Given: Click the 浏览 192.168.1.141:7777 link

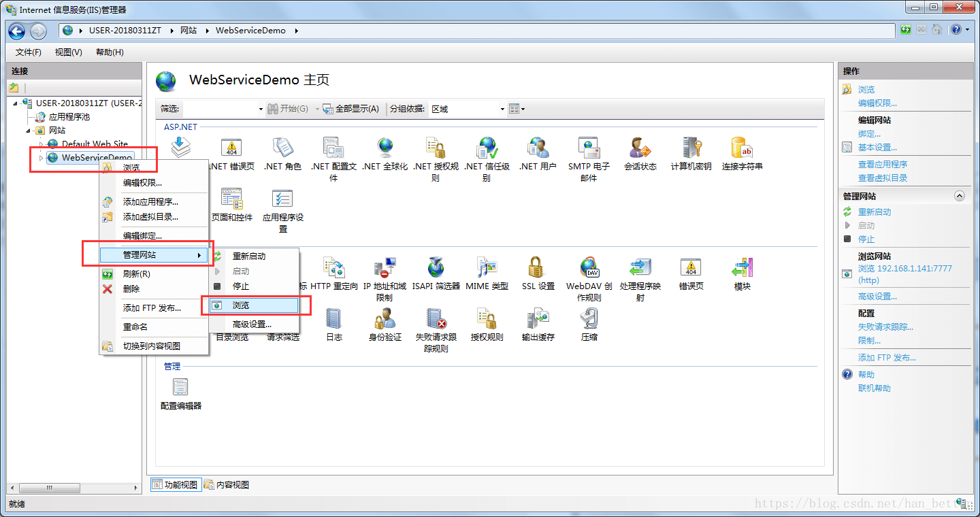Looking at the screenshot, I should pyautogui.click(x=905, y=274).
